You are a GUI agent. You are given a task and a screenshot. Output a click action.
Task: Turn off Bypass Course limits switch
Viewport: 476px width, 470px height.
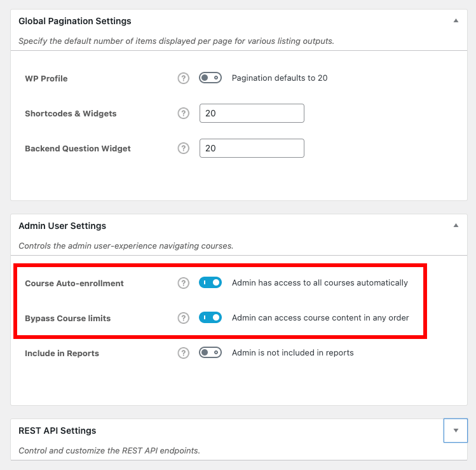pos(210,318)
